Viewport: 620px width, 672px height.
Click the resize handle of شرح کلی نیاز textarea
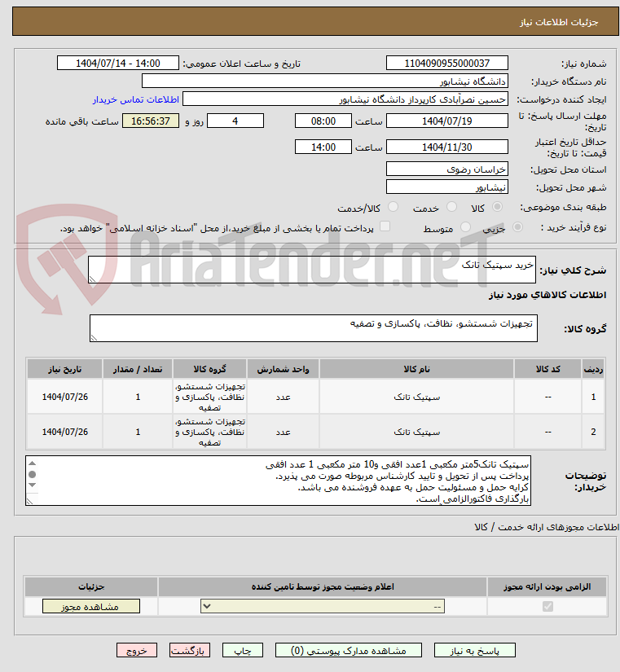coord(92,279)
